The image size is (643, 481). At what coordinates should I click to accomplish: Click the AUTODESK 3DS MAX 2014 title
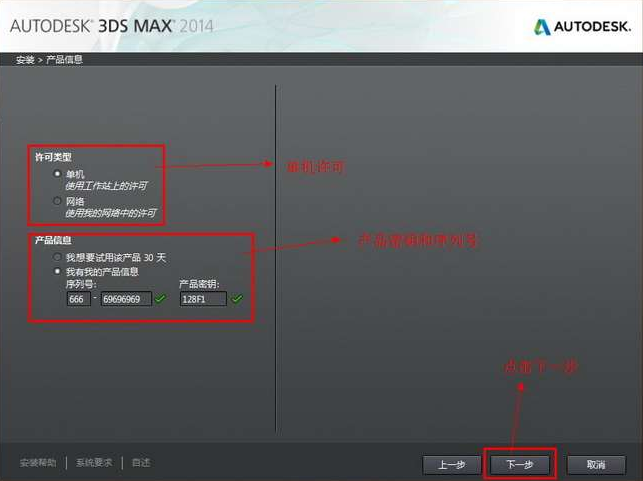click(x=112, y=26)
